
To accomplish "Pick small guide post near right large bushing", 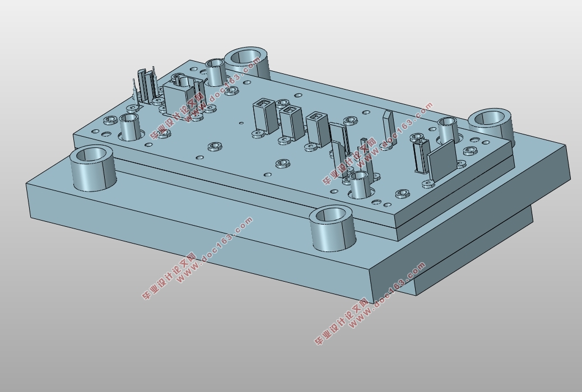I will pyautogui.click(x=448, y=130).
